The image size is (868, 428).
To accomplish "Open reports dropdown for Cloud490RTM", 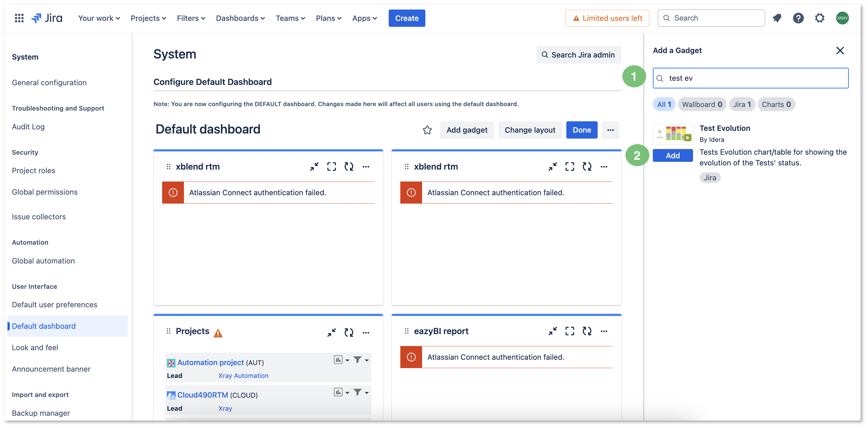I will [x=341, y=392].
